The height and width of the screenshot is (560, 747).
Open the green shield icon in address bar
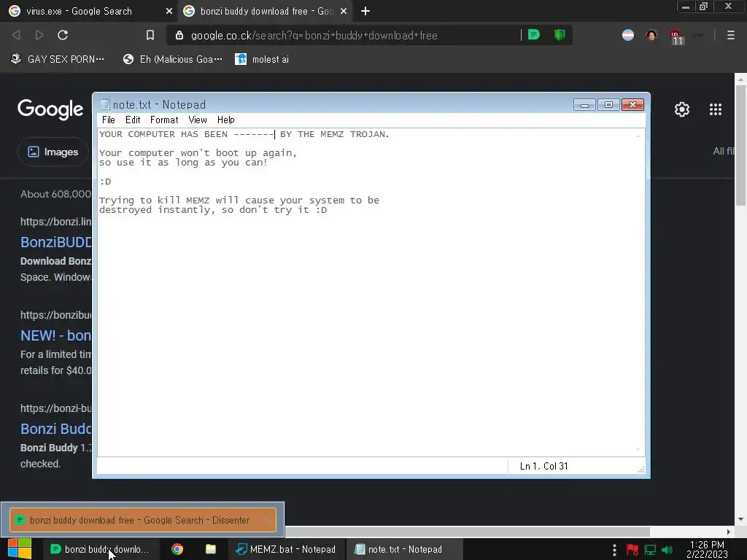(560, 35)
